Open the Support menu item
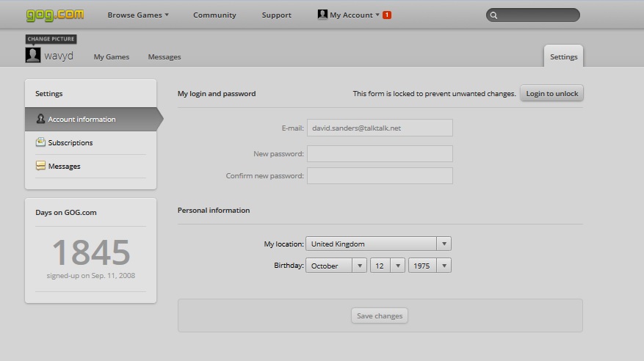 (x=276, y=15)
